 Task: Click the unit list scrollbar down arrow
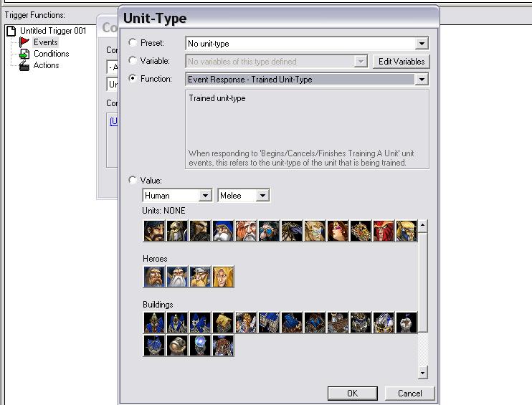(422, 373)
